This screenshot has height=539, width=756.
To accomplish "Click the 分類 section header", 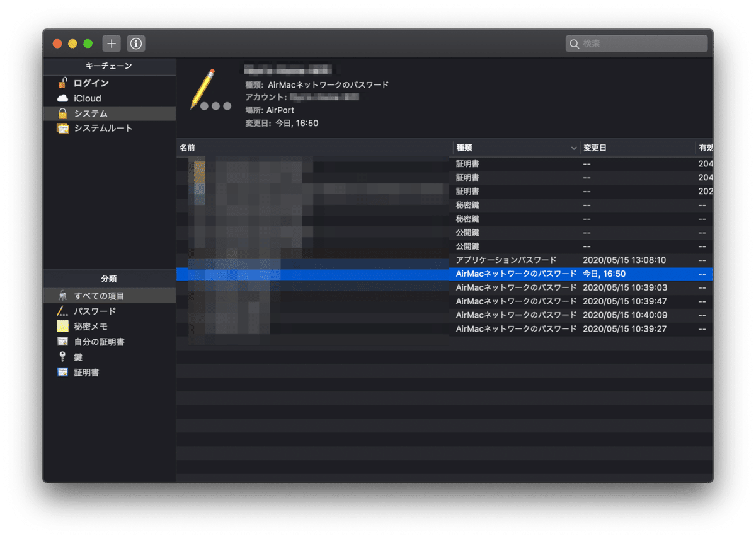I will coord(109,278).
